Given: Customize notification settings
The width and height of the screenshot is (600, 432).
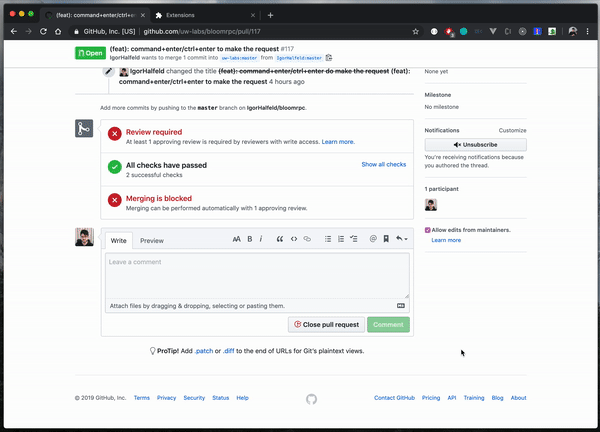Looking at the screenshot, I should click(512, 130).
